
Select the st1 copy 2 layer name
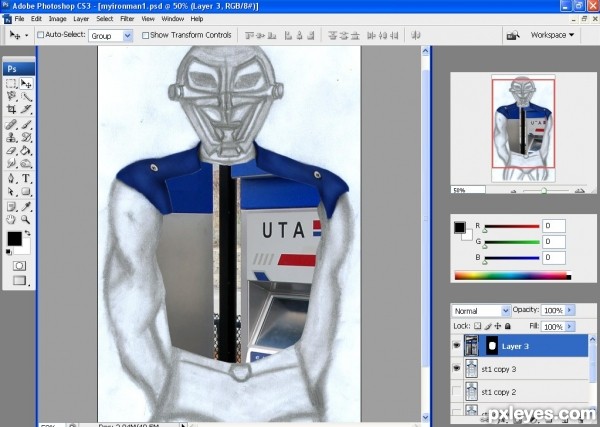(x=499, y=392)
